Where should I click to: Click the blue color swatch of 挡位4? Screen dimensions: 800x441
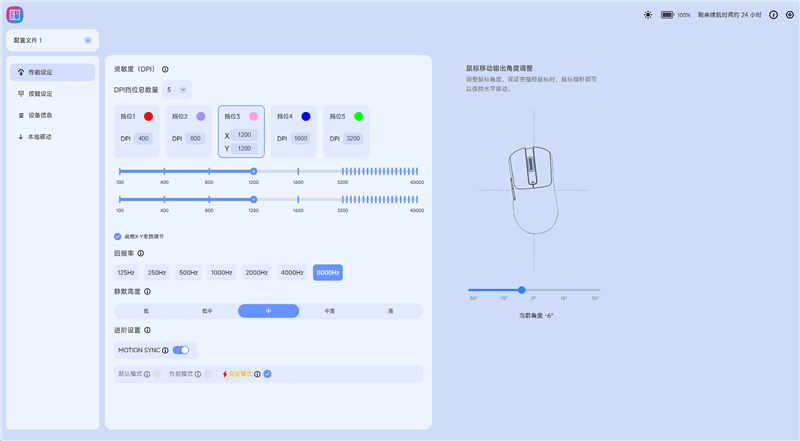pos(306,116)
